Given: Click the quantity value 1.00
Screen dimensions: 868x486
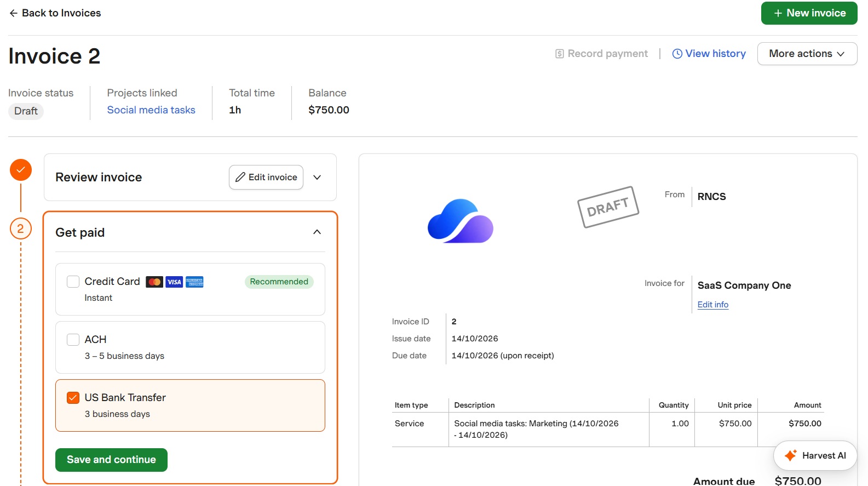Looking at the screenshot, I should coord(680,424).
